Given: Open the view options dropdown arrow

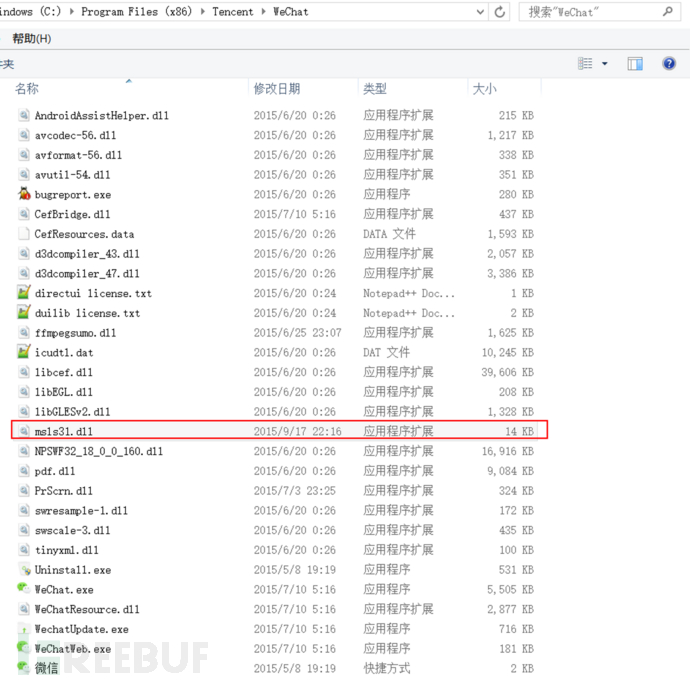Looking at the screenshot, I should pyautogui.click(x=605, y=64).
